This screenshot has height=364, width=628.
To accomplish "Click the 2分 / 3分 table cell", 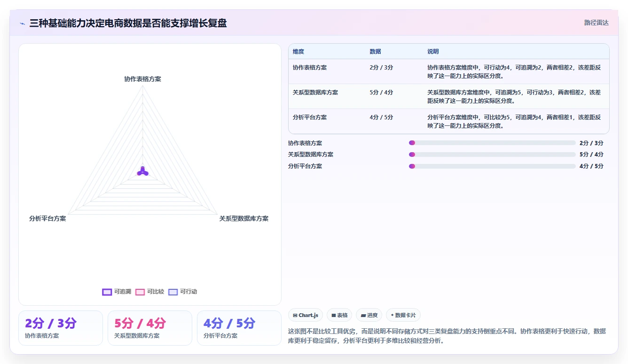I will (x=381, y=68).
